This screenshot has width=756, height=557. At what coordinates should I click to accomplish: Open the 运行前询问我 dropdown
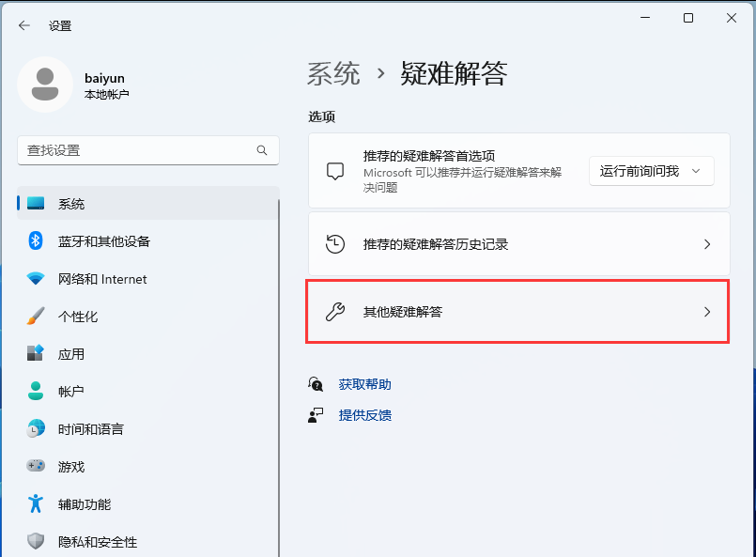[x=651, y=171]
